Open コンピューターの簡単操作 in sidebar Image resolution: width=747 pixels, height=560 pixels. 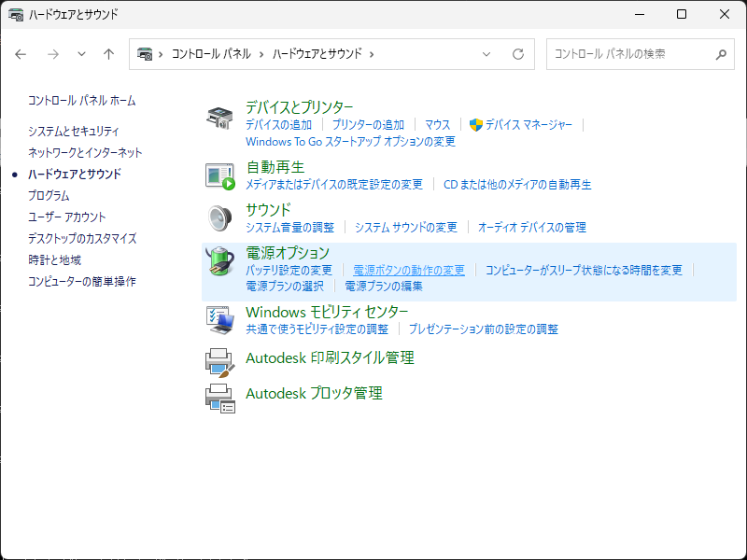[x=82, y=281]
